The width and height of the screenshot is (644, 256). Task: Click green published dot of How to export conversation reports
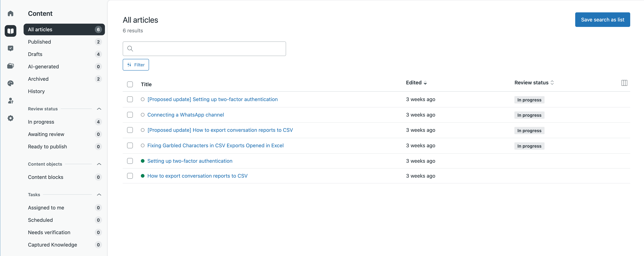coord(142,176)
